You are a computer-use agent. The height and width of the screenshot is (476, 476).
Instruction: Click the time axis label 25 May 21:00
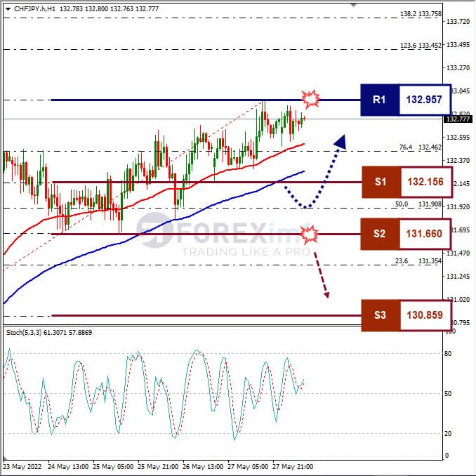pos(158,467)
